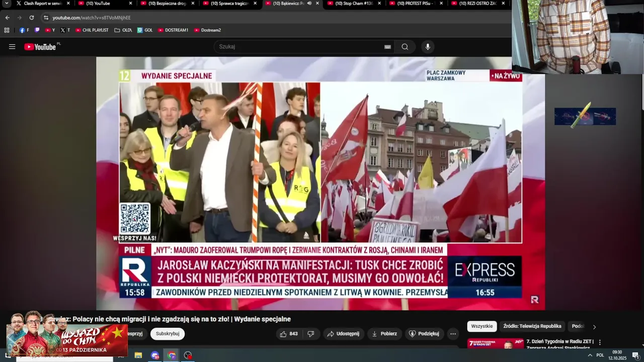
Task: Open the round purple taskbar app
Action: (155, 355)
